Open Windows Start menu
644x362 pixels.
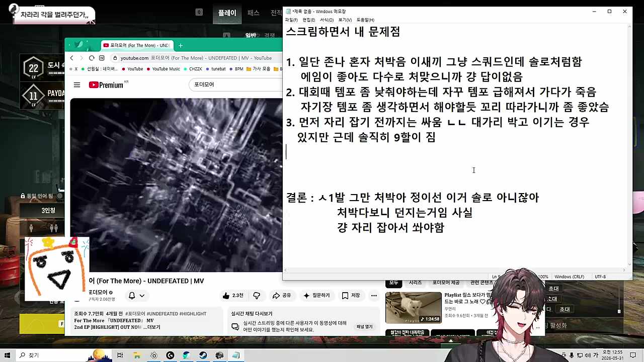pos(8,355)
